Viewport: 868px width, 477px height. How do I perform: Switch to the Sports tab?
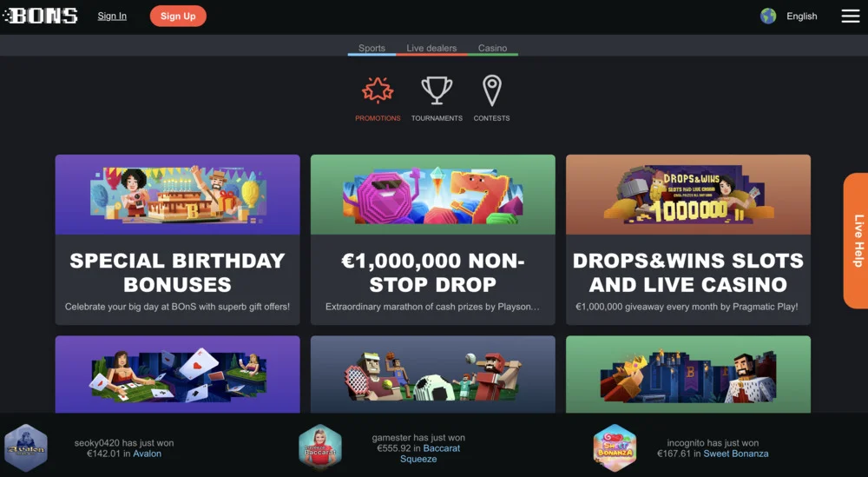[x=372, y=48]
